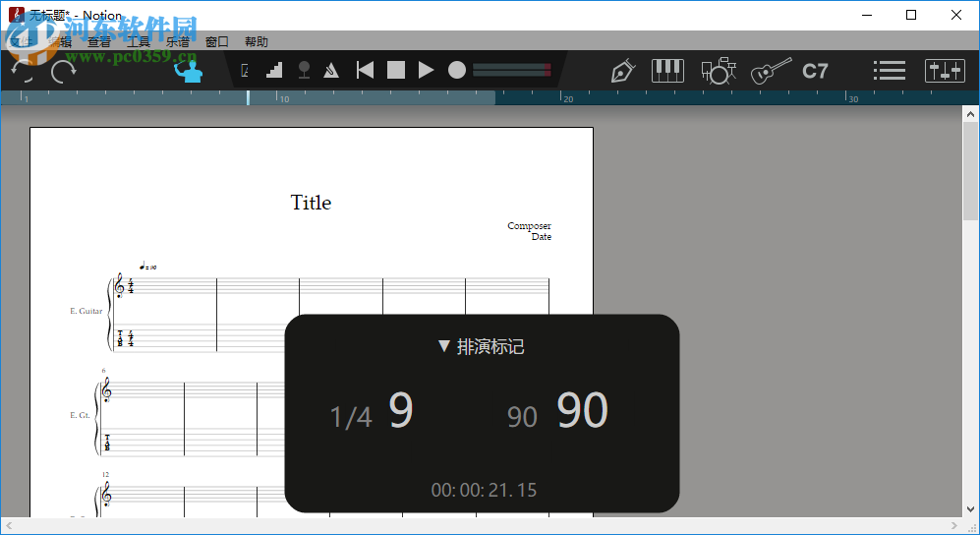Toggle the blue conductor icon
Screen dimensions: 980x535
click(x=188, y=71)
